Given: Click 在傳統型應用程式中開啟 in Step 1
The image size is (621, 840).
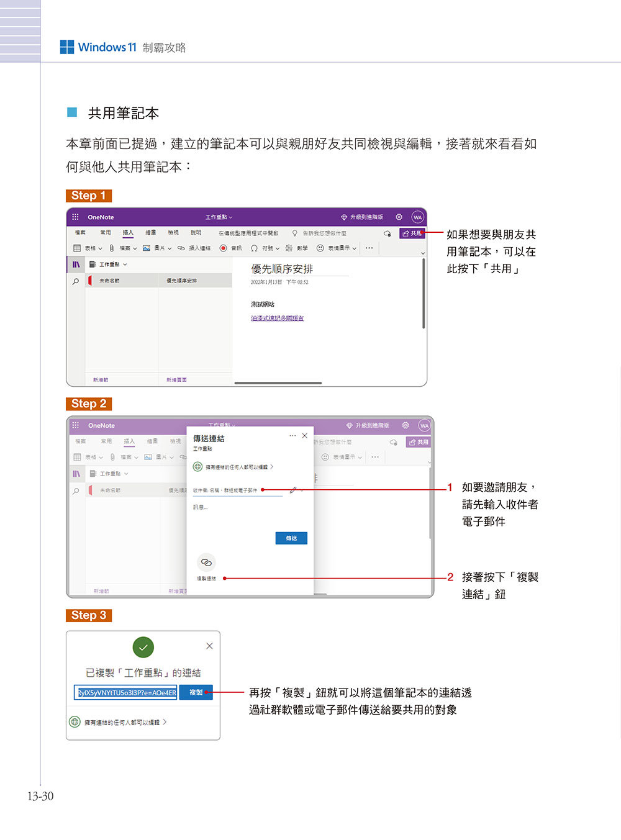Looking at the screenshot, I should click(248, 233).
